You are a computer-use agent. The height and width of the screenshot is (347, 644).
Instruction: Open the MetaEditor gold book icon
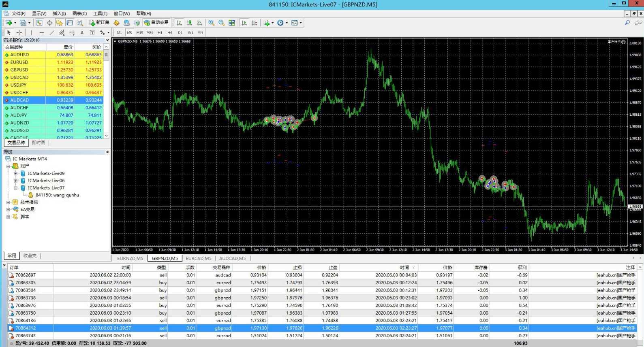coord(117,23)
